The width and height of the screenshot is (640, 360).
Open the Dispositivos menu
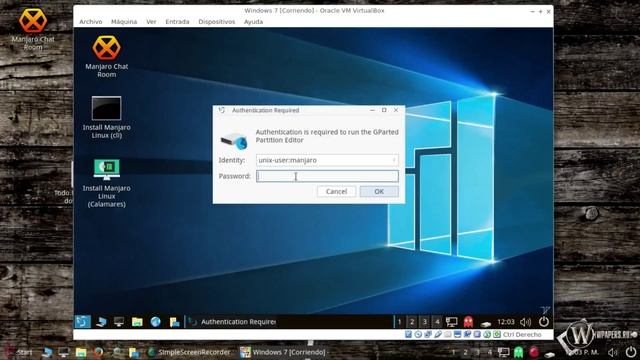click(217, 22)
